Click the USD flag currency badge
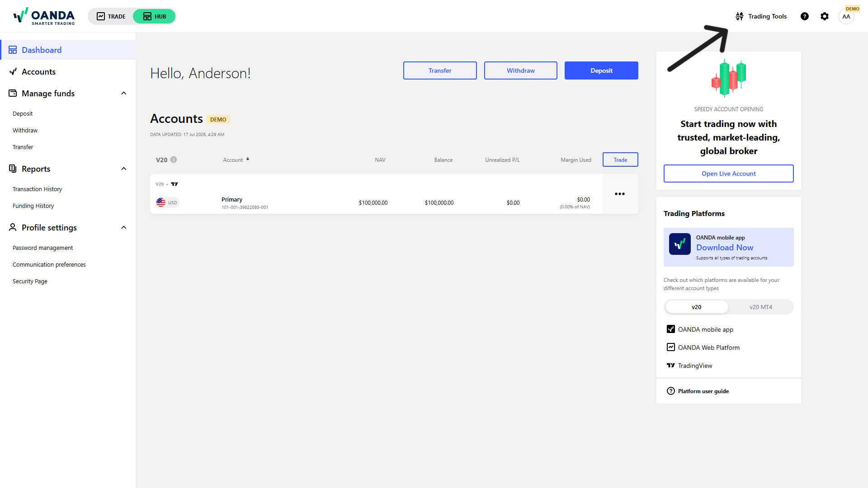868x488 pixels. (x=167, y=202)
